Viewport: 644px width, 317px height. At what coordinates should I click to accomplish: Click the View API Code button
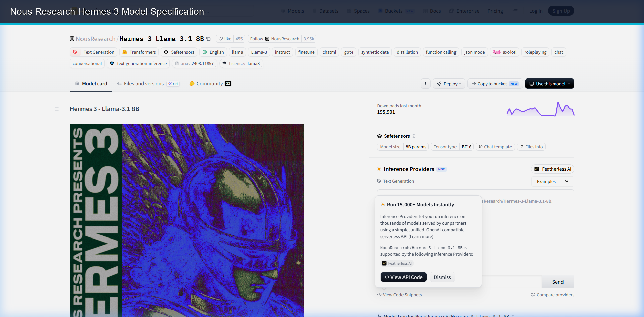(404, 277)
